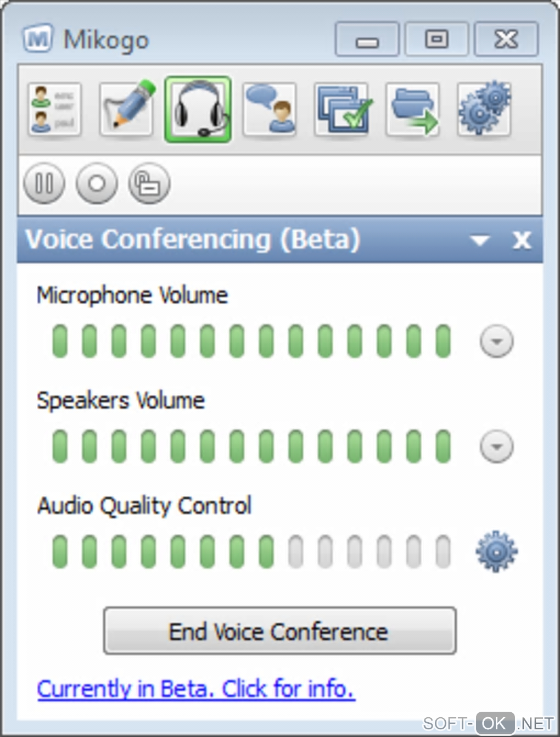This screenshot has width=560, height=737.
Task: Pause the screen sharing transmission
Action: pos(44,183)
